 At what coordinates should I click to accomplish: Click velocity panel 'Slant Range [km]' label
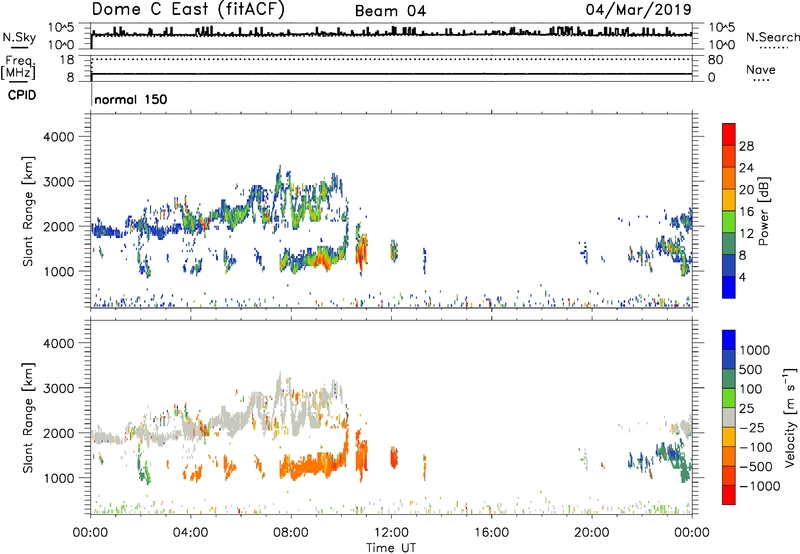[x=28, y=418]
